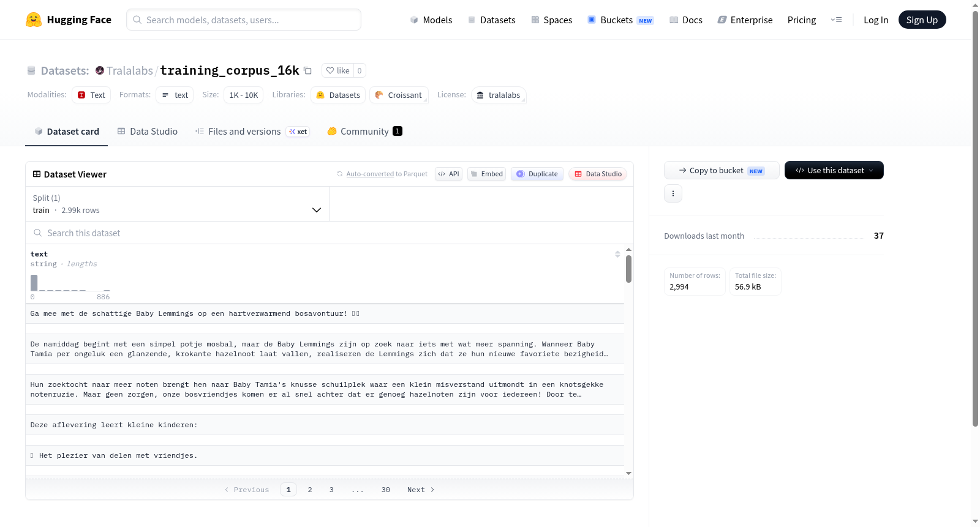
Task: Click the heart like button
Action: pyautogui.click(x=337, y=70)
